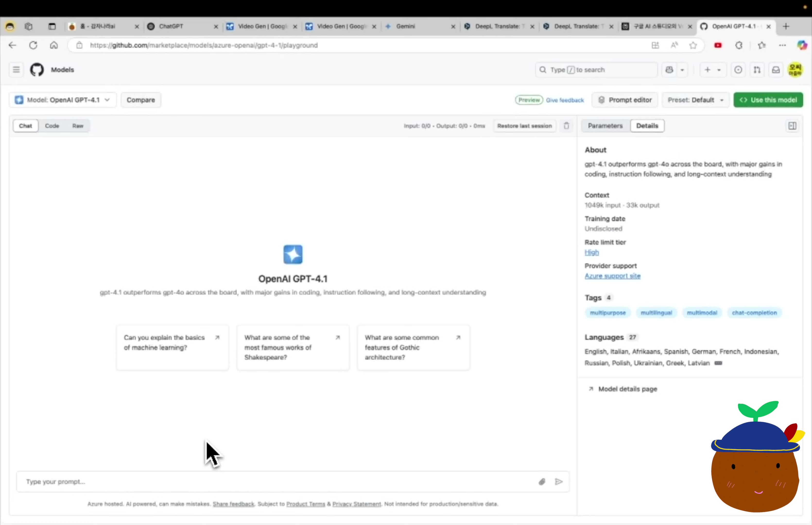The height and width of the screenshot is (525, 812).
Task: Open the favorites list icon in toolbar
Action: click(762, 45)
